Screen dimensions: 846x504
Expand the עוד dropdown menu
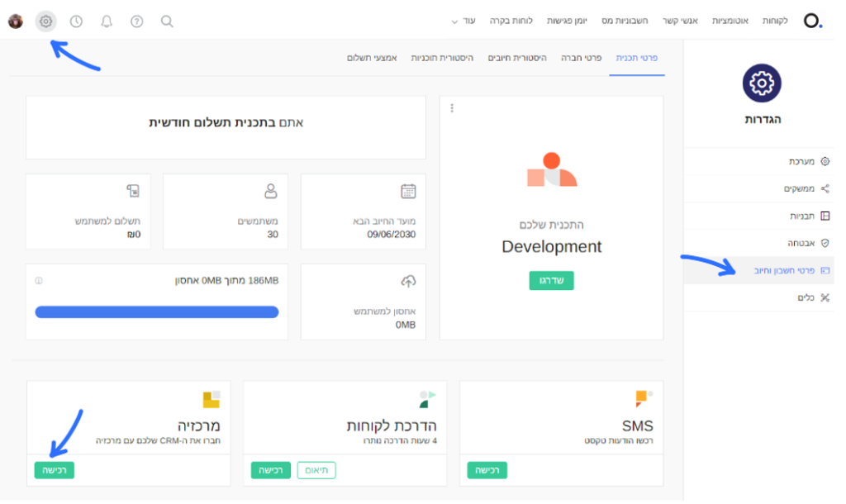coord(463,20)
